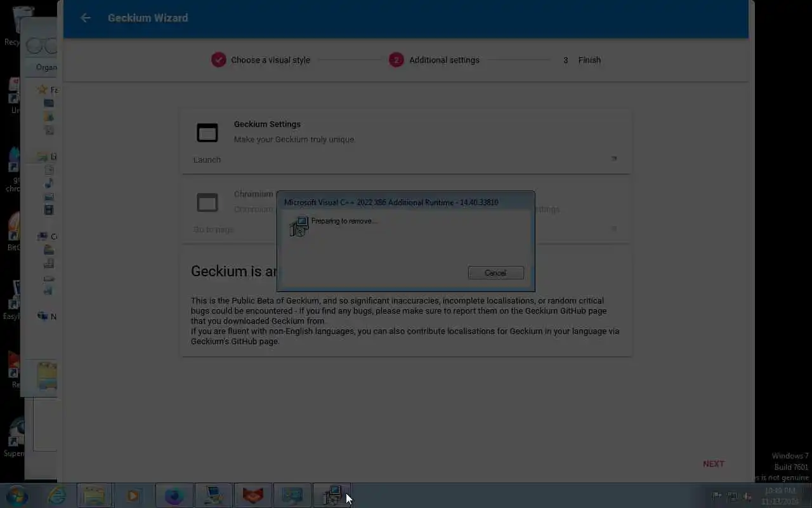Cancel the Visual C++ runtime removal
The image size is (812, 508).
(x=495, y=273)
